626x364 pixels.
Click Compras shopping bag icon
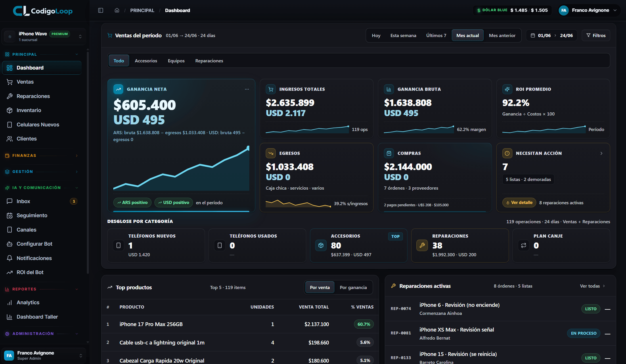(389, 153)
